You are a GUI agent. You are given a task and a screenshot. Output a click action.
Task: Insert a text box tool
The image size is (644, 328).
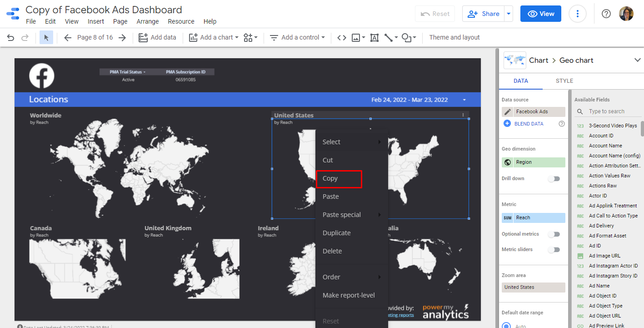click(374, 38)
